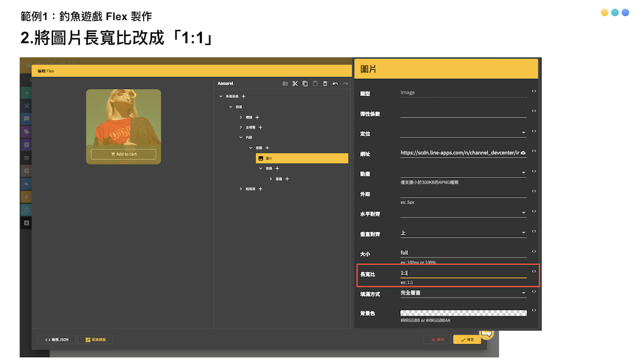644x363 pixels.
Task: Add a child to the 標頭 node
Action: [257, 117]
